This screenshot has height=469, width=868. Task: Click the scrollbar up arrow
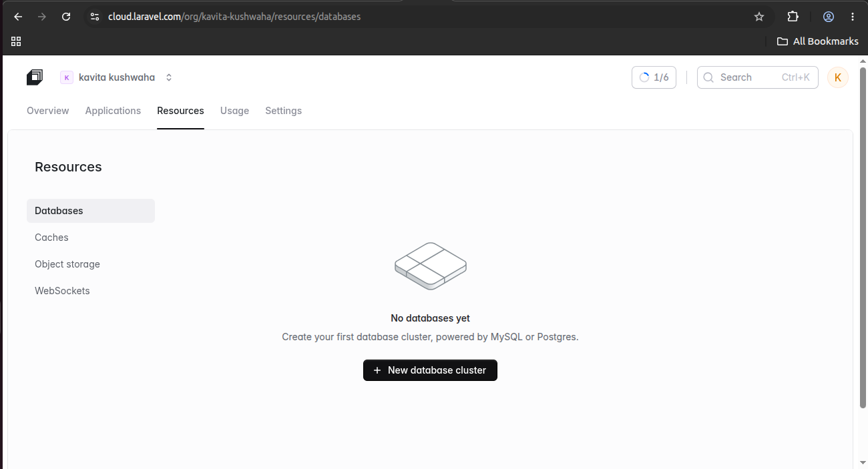(863, 61)
